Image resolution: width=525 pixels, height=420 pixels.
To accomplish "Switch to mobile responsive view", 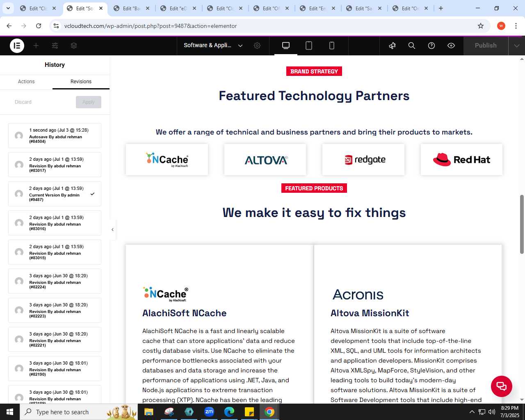I will coord(332,46).
